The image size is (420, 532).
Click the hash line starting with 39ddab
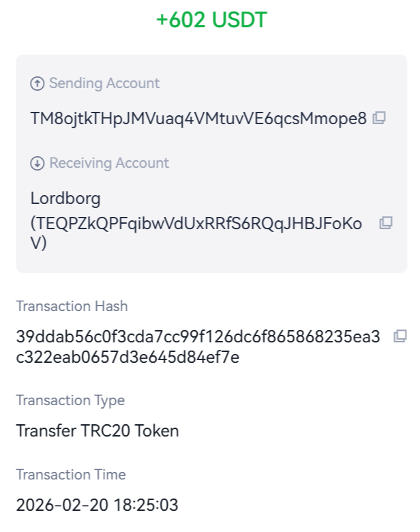pos(198,336)
